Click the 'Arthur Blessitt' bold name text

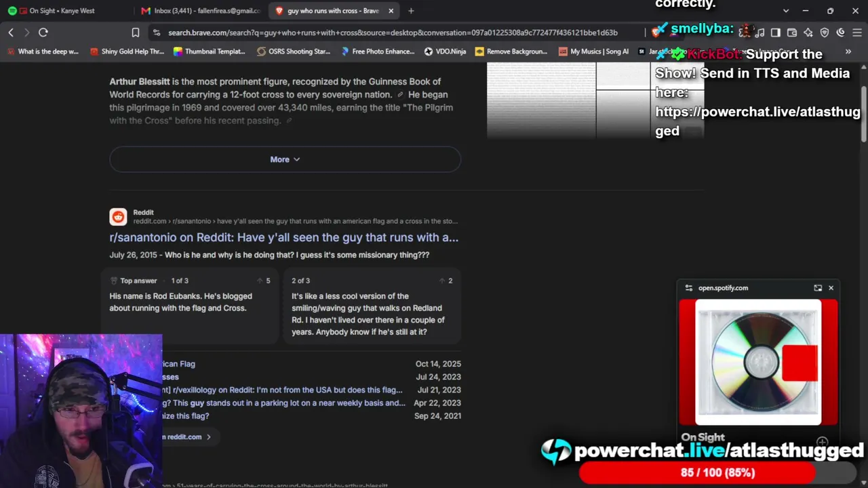[x=140, y=81]
